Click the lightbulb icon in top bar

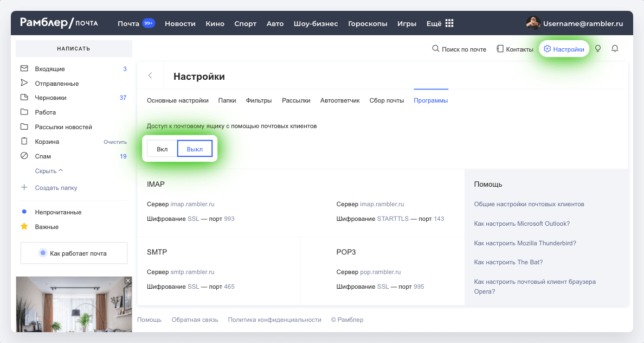pos(598,48)
